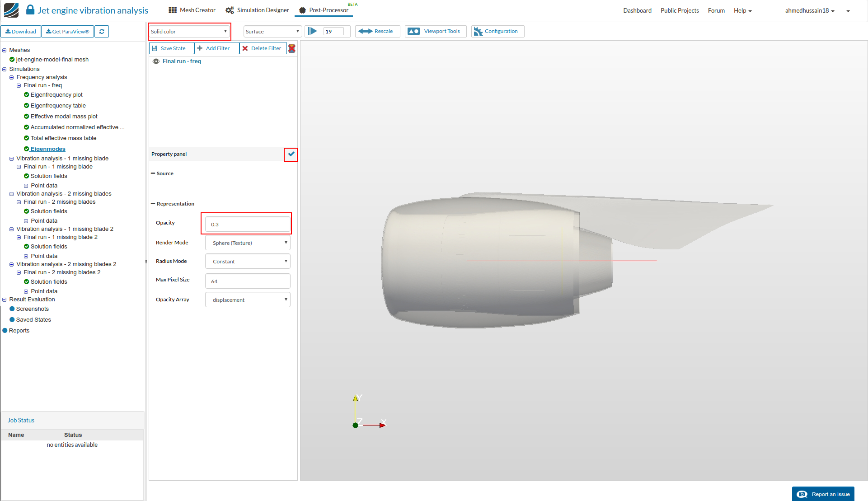Click the SimScale logo icon

[x=11, y=10]
